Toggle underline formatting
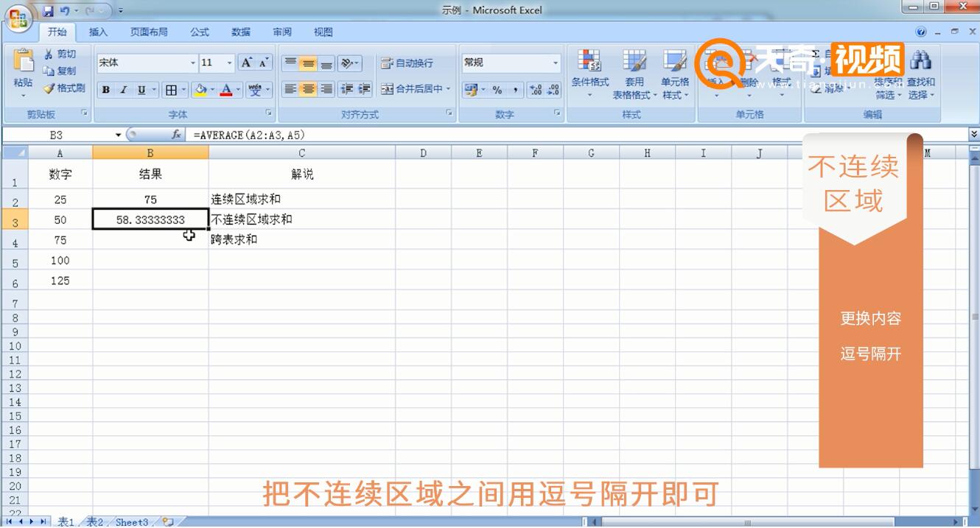 click(141, 90)
